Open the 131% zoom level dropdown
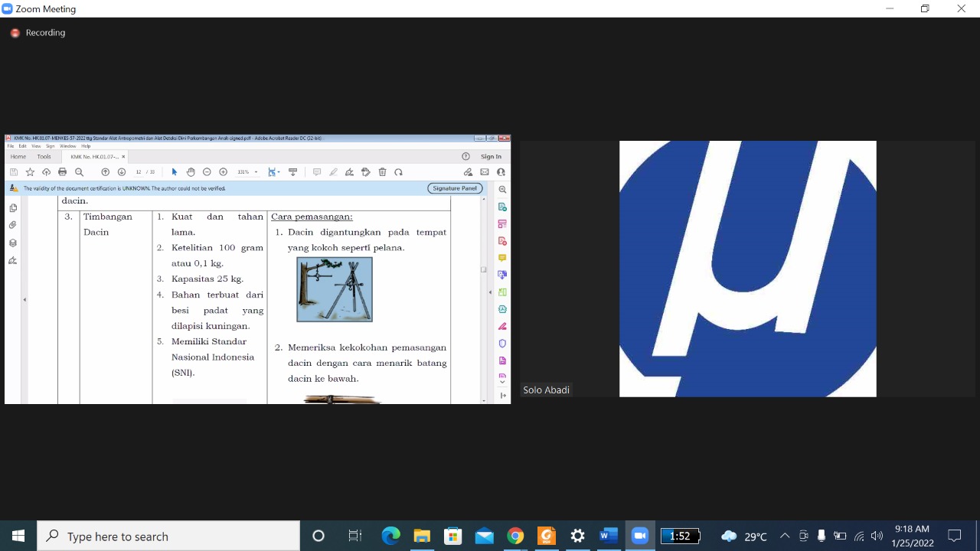The image size is (980, 551). coord(247,172)
